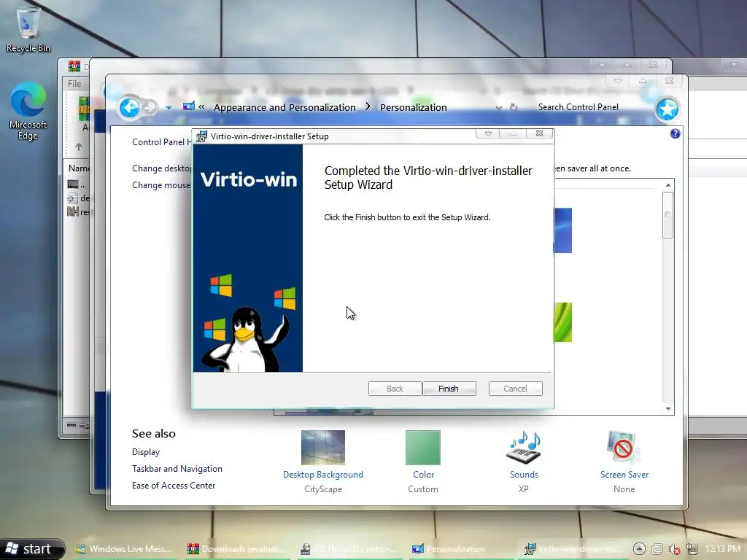Expand the breadcrumb overflow chevrons
This screenshot has height=560, width=747.
202,106
